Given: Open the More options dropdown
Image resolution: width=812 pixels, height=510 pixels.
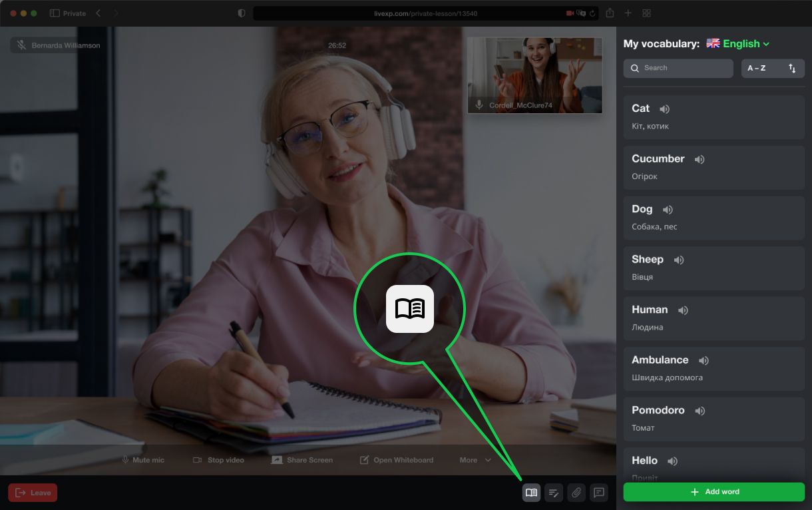Looking at the screenshot, I should [x=475, y=460].
